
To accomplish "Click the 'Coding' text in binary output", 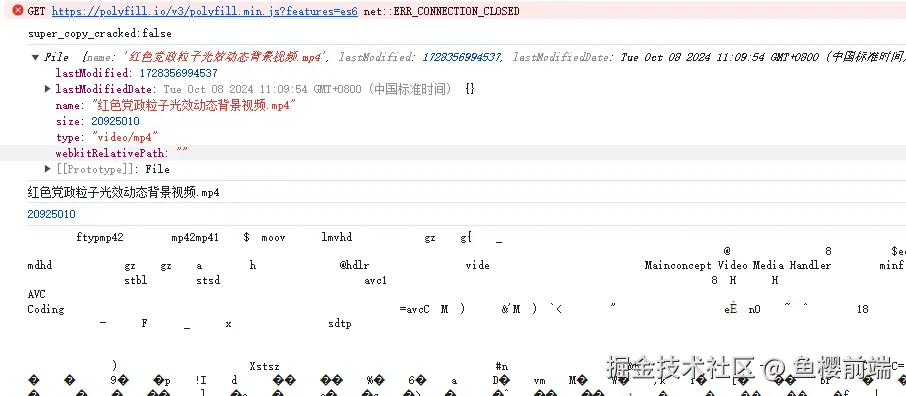I will pyautogui.click(x=46, y=309).
